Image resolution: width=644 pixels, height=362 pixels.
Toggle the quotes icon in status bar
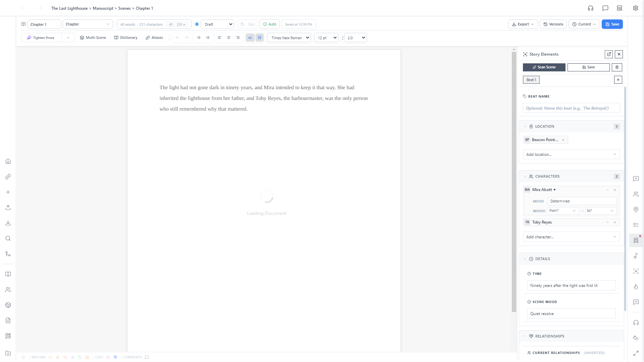[87, 357]
